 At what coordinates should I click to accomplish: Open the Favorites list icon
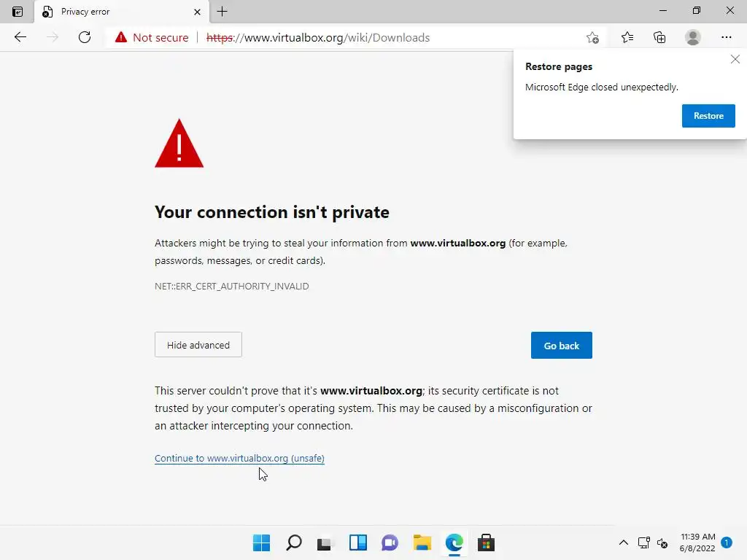(627, 37)
